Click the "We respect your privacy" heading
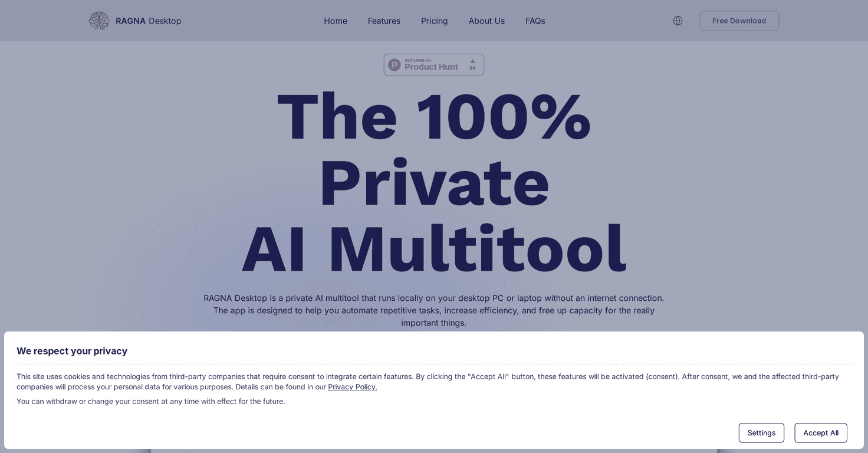 (72, 351)
